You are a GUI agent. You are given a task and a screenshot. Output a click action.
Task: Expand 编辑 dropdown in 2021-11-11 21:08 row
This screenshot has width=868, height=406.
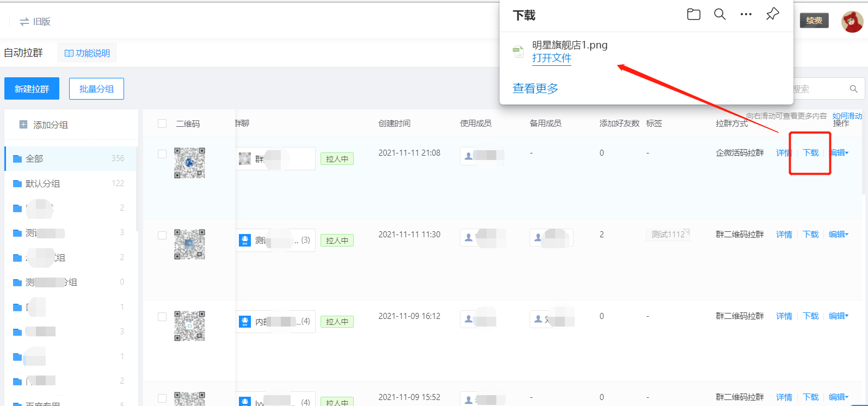[x=839, y=153]
